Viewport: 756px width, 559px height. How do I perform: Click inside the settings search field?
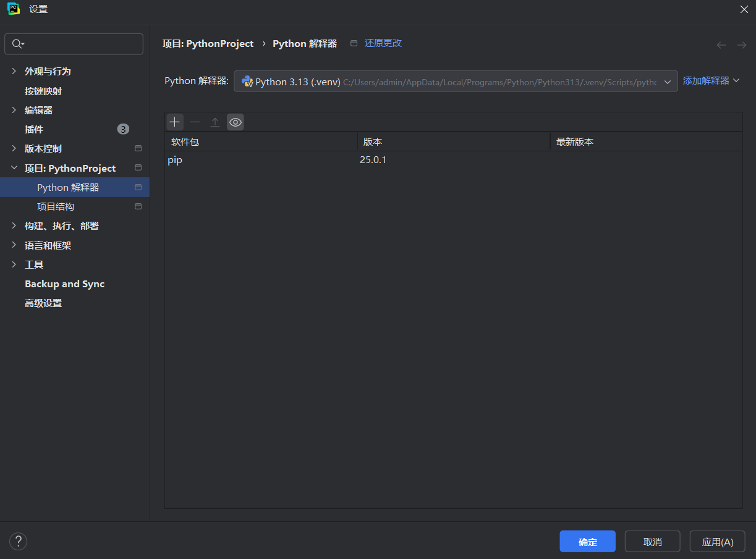pos(74,44)
